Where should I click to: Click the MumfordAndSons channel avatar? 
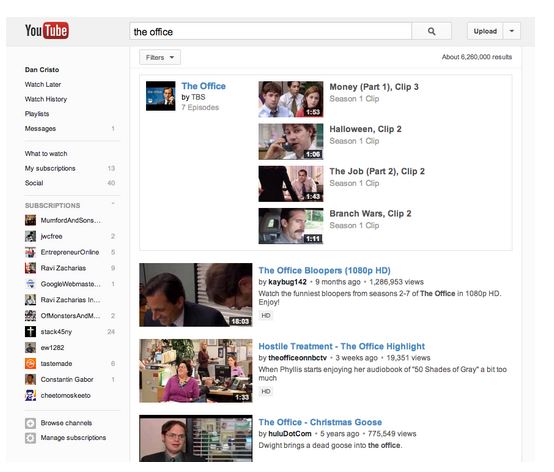click(x=30, y=220)
